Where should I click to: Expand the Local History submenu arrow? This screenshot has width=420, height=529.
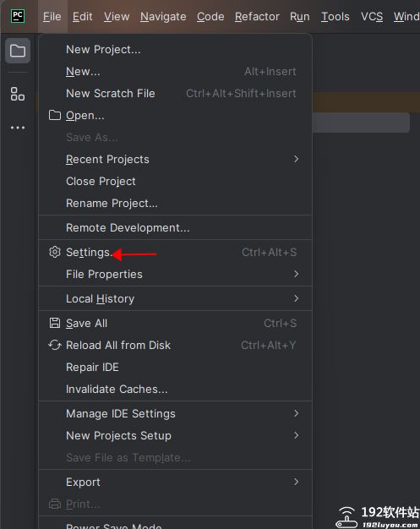click(296, 298)
